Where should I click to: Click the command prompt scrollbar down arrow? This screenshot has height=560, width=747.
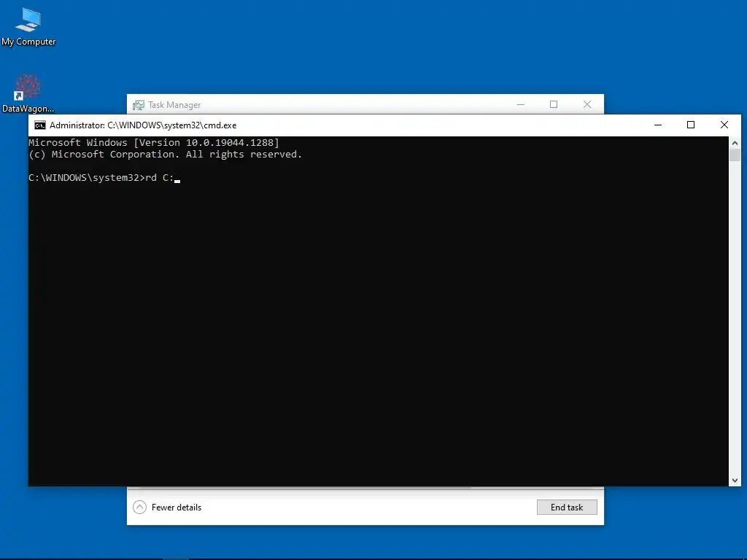735,481
